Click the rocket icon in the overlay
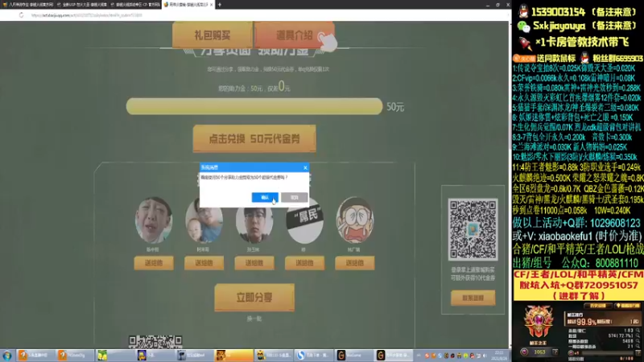The width and height of the screenshot is (644, 362). point(525,43)
